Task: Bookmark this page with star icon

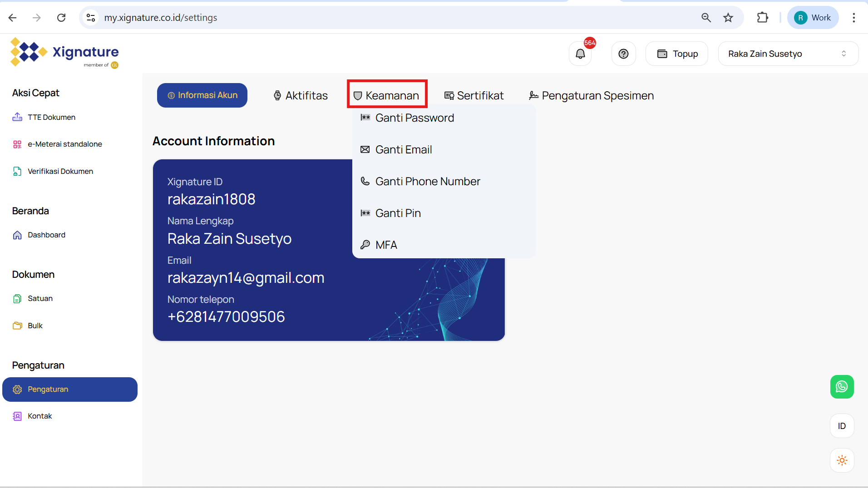Action: coord(728,18)
